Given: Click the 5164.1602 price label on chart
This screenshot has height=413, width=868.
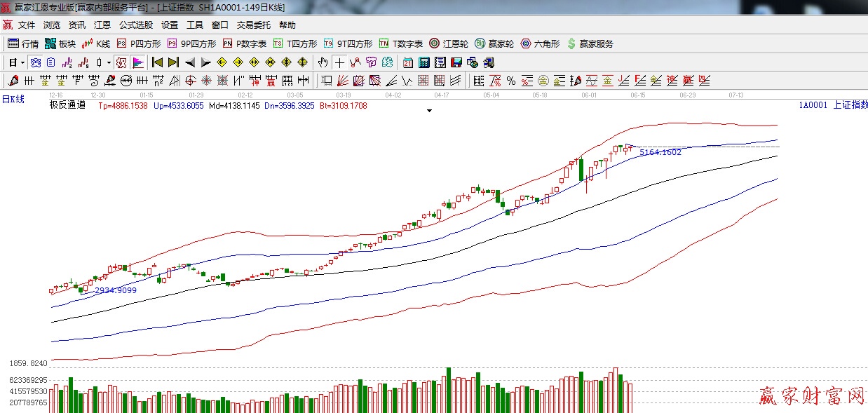Looking at the screenshot, I should point(660,152).
